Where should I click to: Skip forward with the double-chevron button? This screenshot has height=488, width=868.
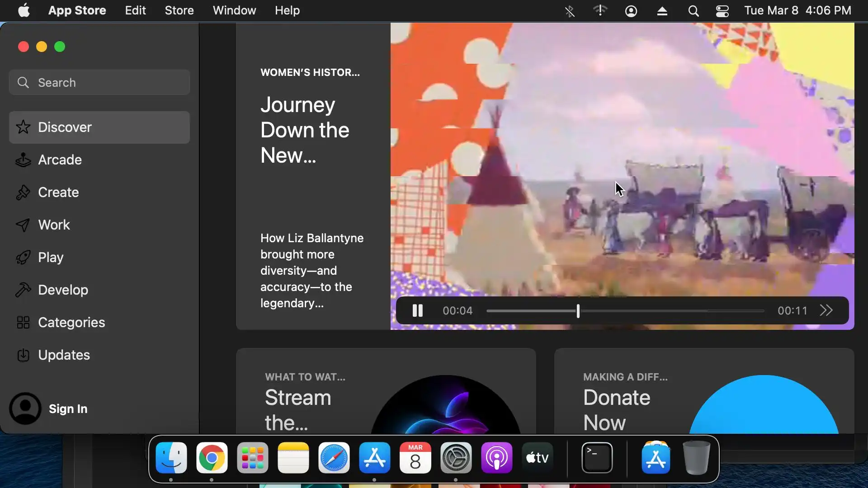pyautogui.click(x=826, y=311)
